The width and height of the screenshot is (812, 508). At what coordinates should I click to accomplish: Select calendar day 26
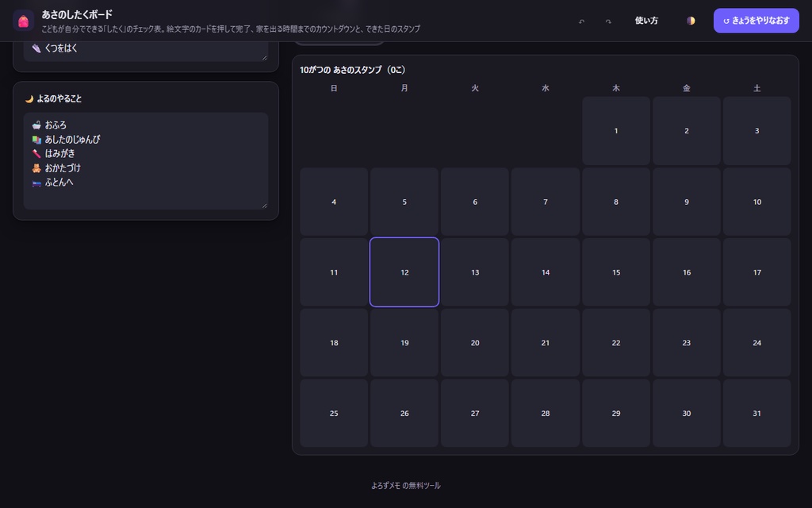pos(404,413)
